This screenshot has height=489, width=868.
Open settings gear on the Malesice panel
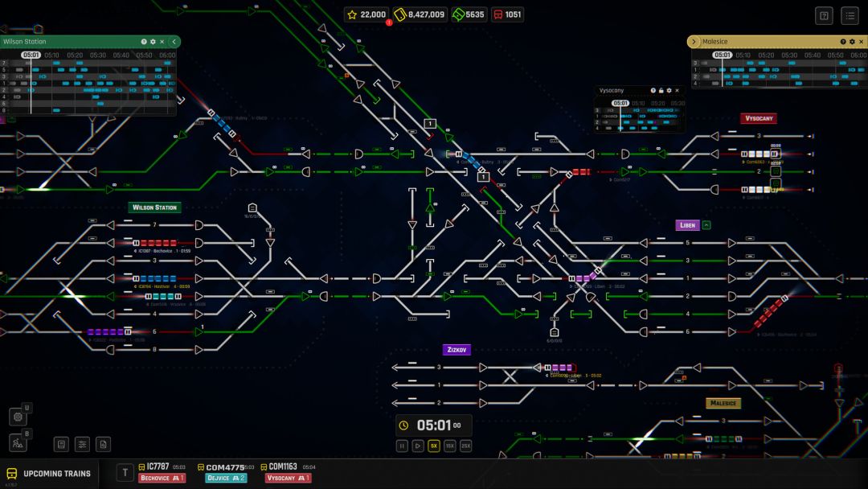852,42
